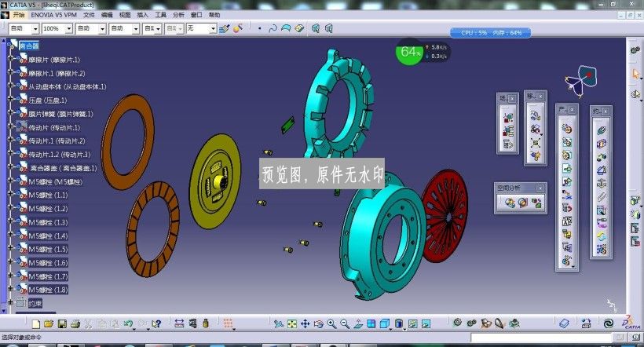644x347 pixels.
Task: Select 从动盘本体 (从动盘本体.1) in tree
Action: [68, 86]
